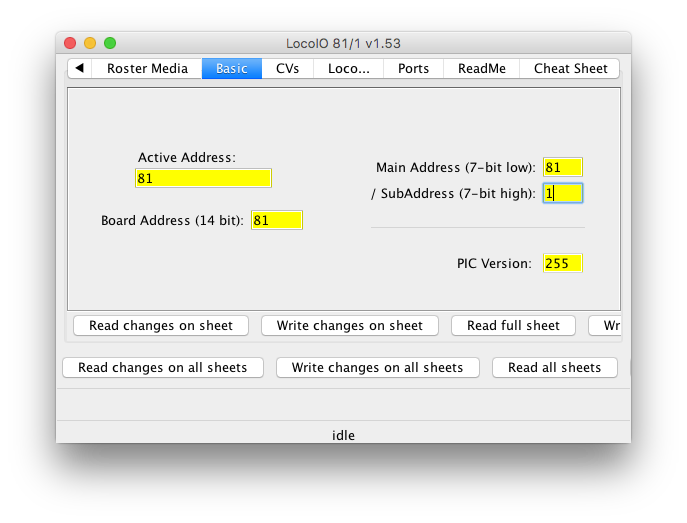Click the Read all sheets button

pyautogui.click(x=554, y=367)
